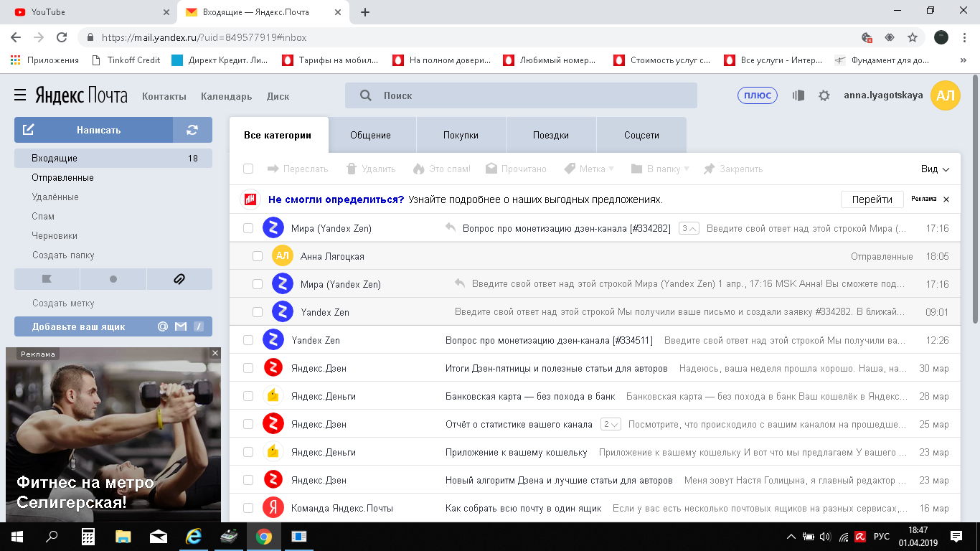Open Calculator from the taskbar
Screen dimensions: 980x551
[x=88, y=537]
